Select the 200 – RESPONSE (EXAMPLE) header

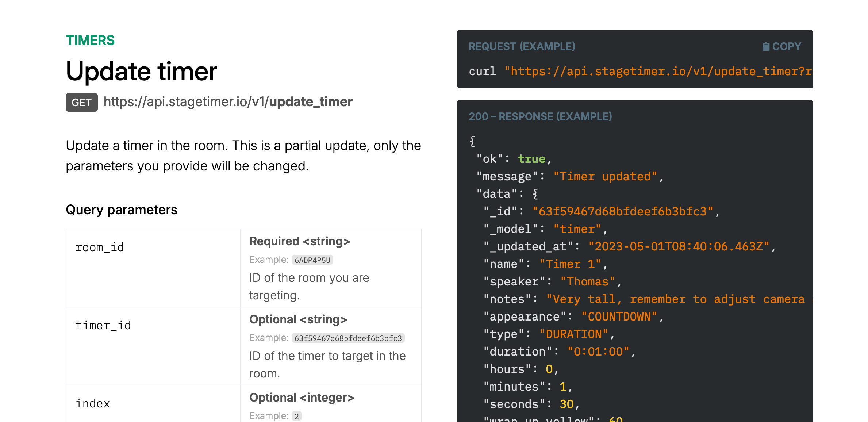point(541,117)
